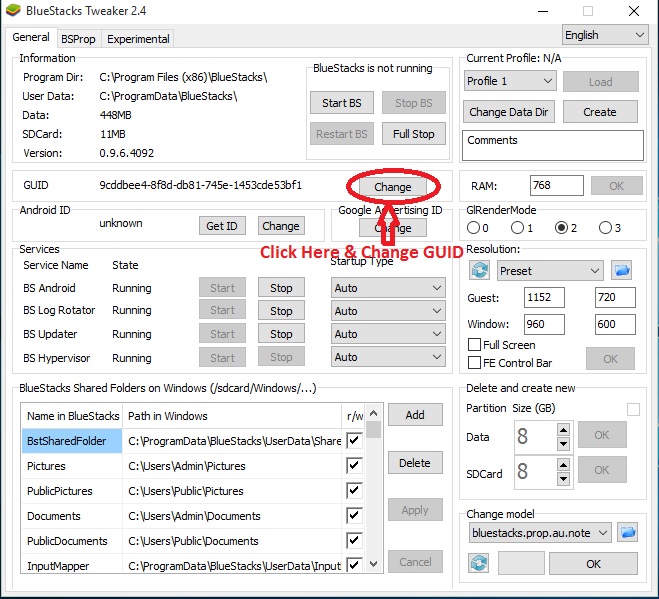This screenshot has width=659, height=599.
Task: Toggle r/w checkbox for PublicDocuments row
Action: coord(354,540)
